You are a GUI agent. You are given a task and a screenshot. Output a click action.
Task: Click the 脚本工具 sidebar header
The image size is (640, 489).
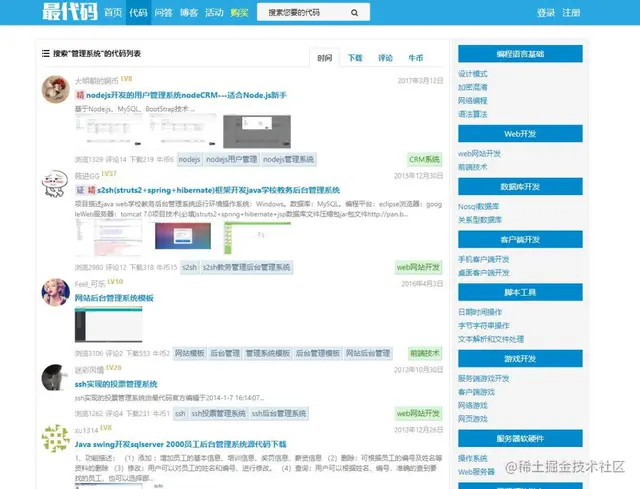tap(520, 292)
